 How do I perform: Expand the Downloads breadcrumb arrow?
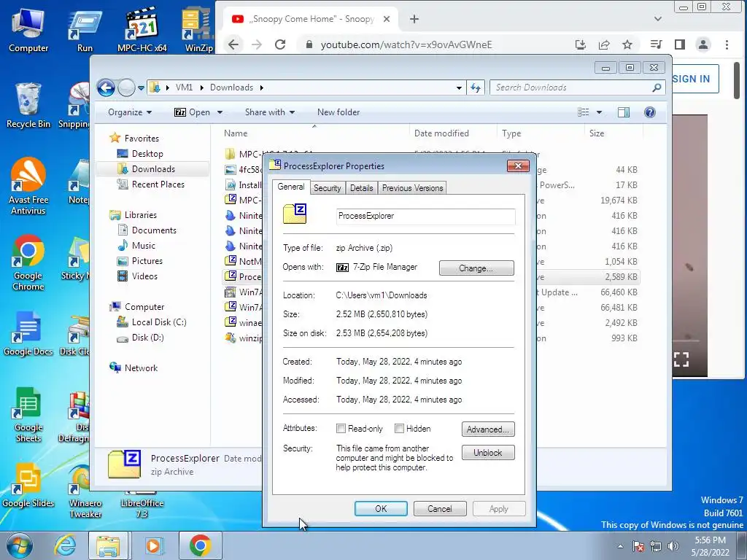(x=262, y=87)
